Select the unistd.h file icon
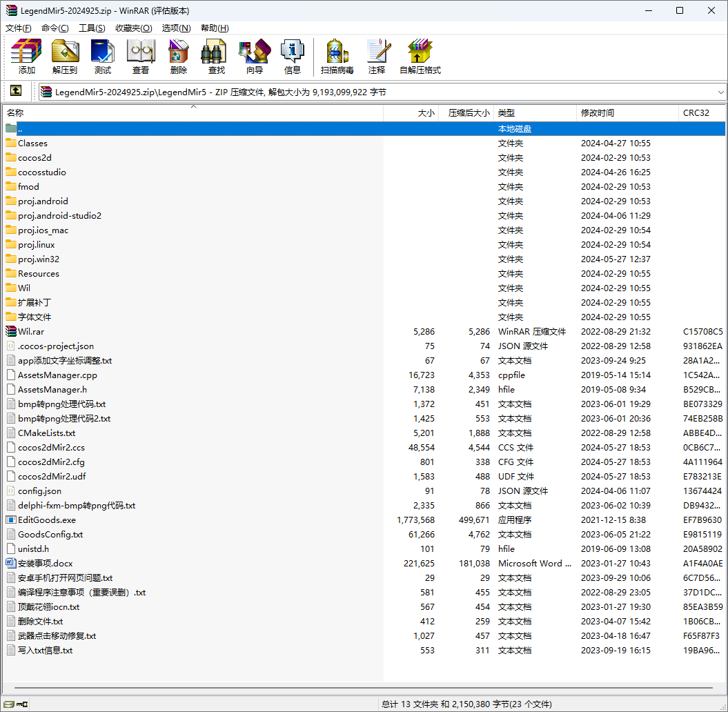This screenshot has height=712, width=728. (x=10, y=548)
